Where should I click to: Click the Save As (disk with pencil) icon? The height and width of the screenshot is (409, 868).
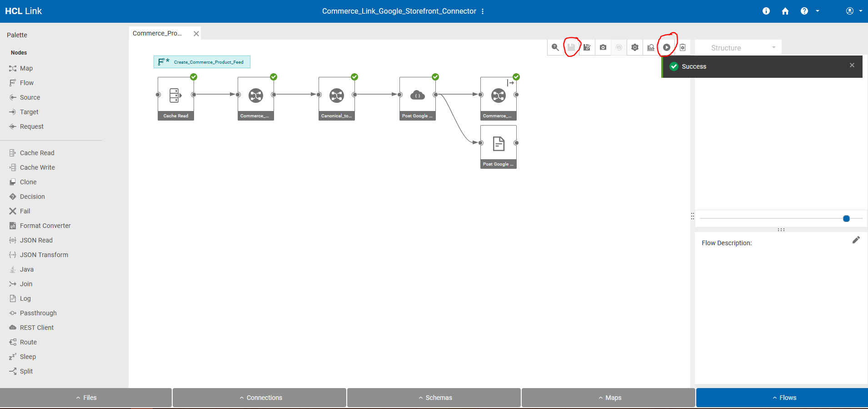[587, 47]
